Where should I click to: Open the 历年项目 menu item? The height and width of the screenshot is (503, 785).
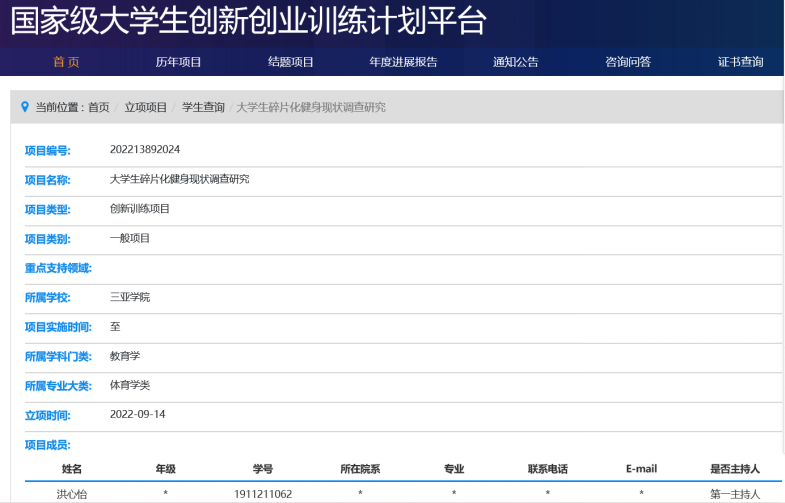click(178, 62)
